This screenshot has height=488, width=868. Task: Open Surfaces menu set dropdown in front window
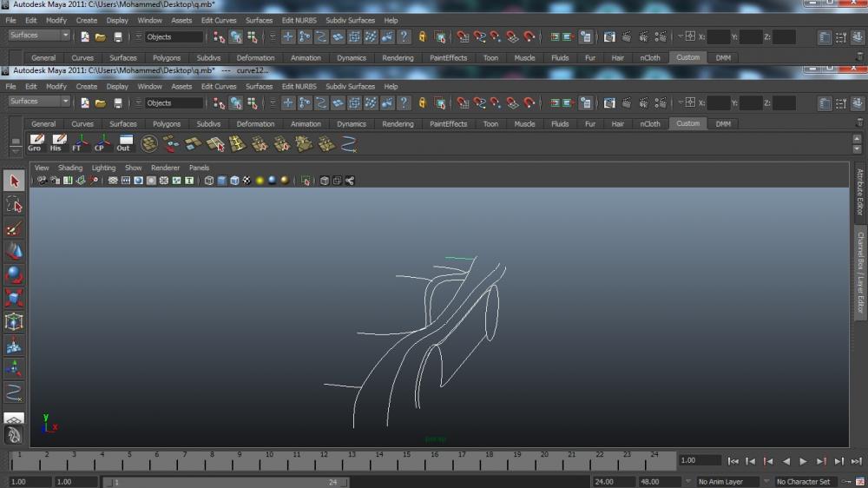coord(39,102)
